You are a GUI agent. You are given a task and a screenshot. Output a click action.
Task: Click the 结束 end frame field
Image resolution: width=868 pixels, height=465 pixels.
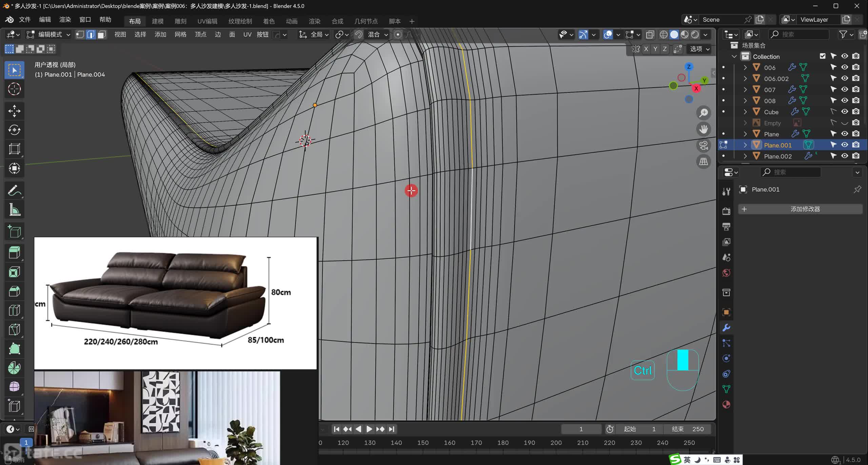click(x=687, y=429)
